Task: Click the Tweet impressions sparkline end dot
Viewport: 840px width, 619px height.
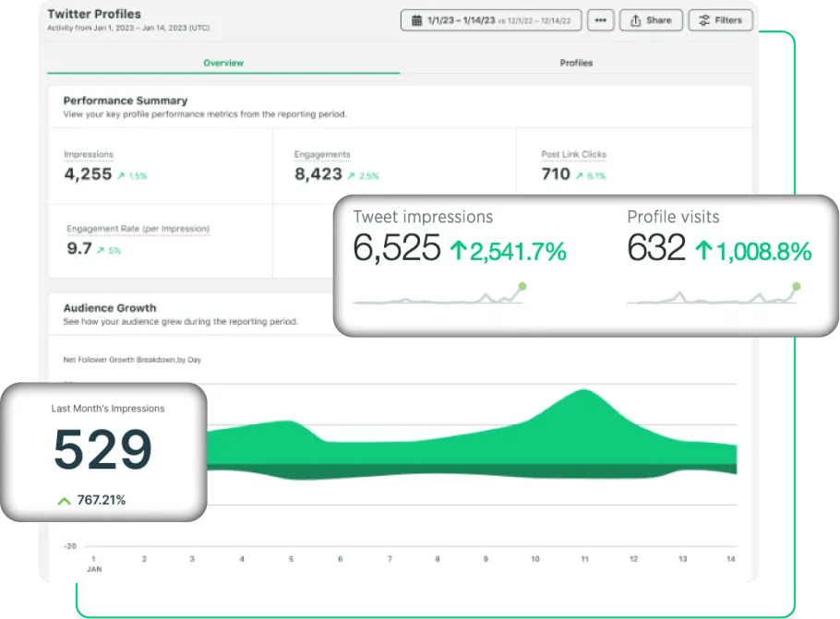Action: click(522, 287)
